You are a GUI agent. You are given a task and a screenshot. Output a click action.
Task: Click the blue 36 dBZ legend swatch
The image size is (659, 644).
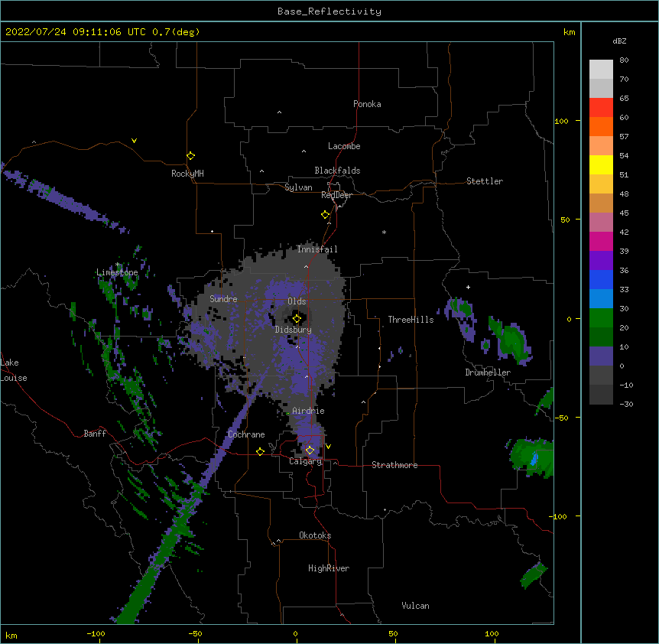point(601,279)
